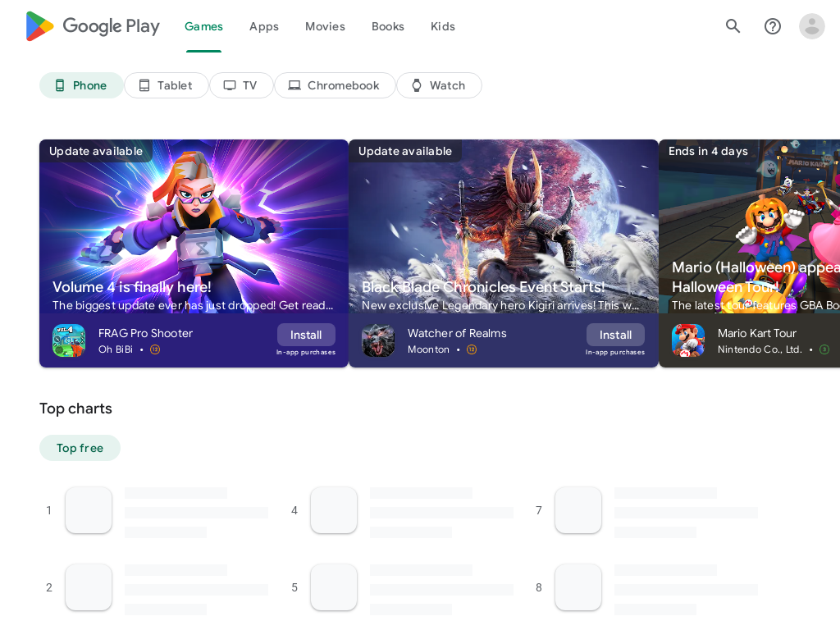
Task: Open the help center question mark icon
Action: [773, 25]
